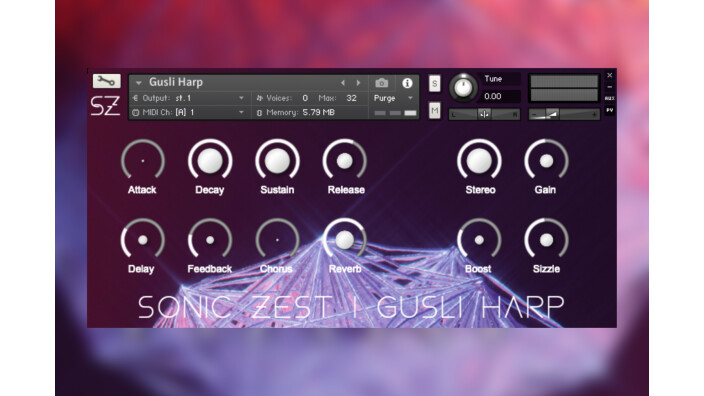Click the Reverb knob
704x396 pixels.
pos(344,240)
